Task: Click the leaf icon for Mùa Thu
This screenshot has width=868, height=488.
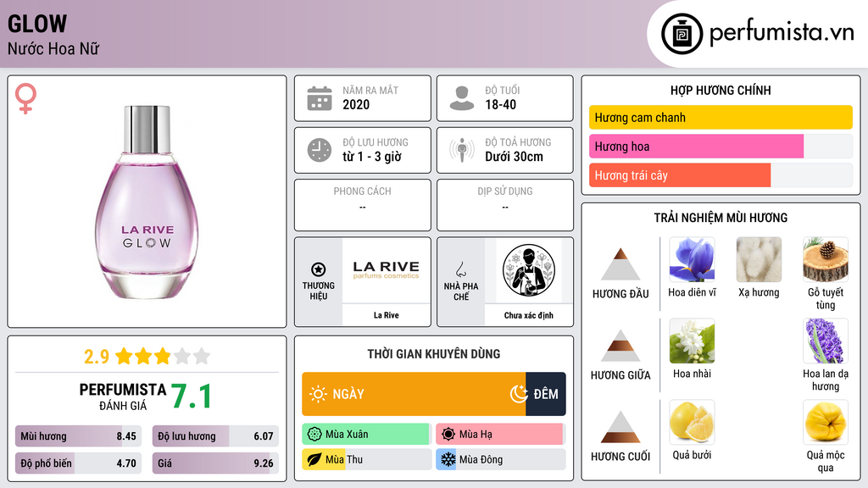Action: pyautogui.click(x=314, y=460)
